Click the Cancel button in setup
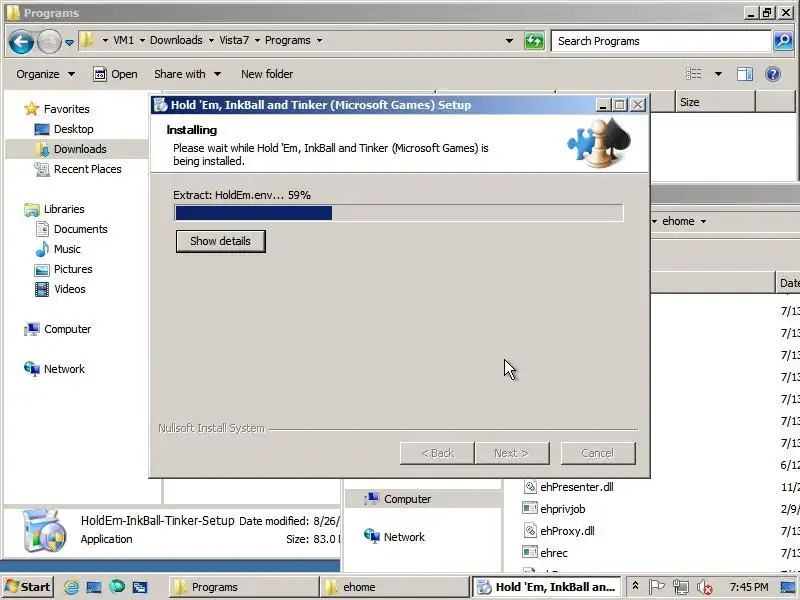Screen dimensions: 800x600 coord(598,453)
